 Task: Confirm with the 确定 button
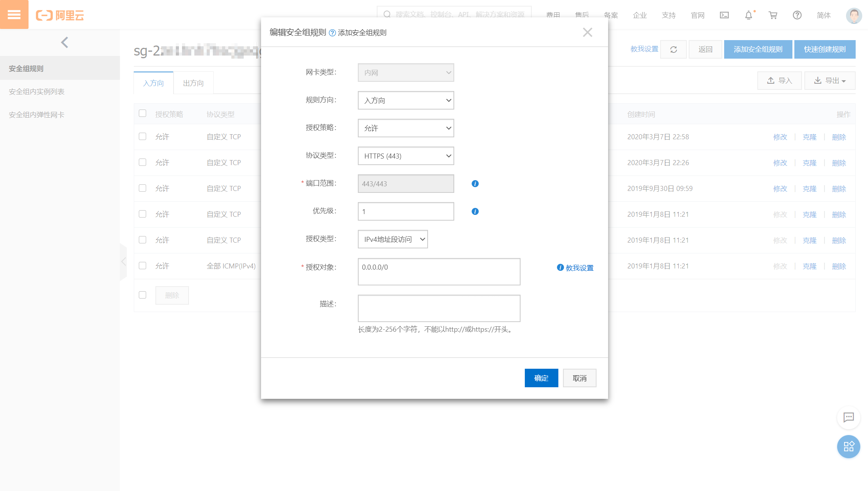tap(541, 378)
